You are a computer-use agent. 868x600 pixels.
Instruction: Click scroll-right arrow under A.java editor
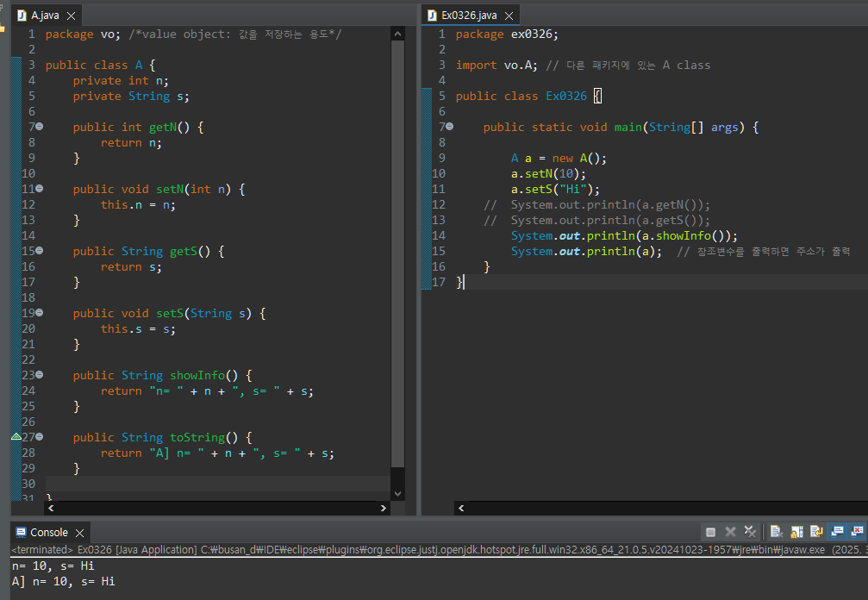(383, 508)
